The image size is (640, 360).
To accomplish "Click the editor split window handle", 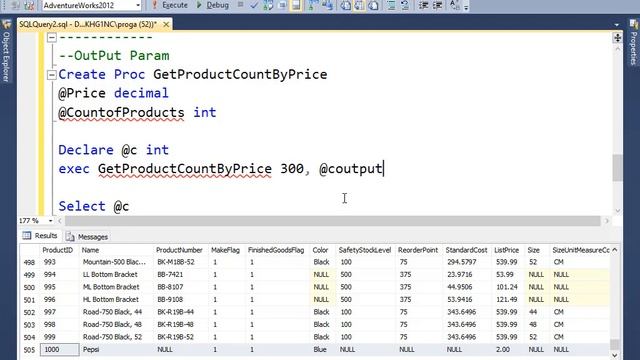I will point(618,38).
